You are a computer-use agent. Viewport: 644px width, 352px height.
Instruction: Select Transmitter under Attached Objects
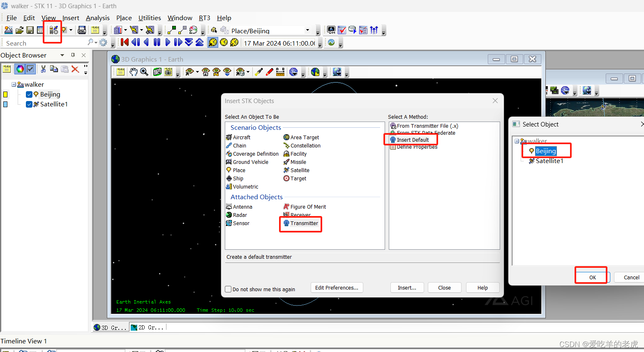pos(301,223)
